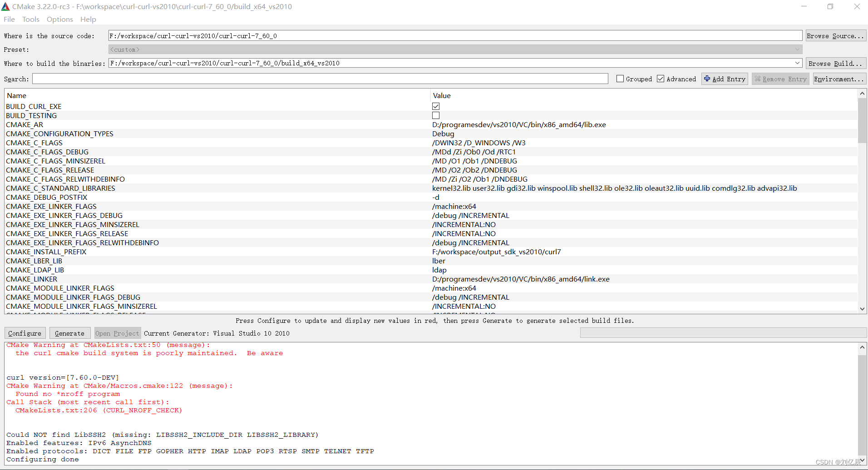Select the CMAKE_DEBUG_POSTFIX entry
The width and height of the screenshot is (868, 470).
tap(46, 197)
